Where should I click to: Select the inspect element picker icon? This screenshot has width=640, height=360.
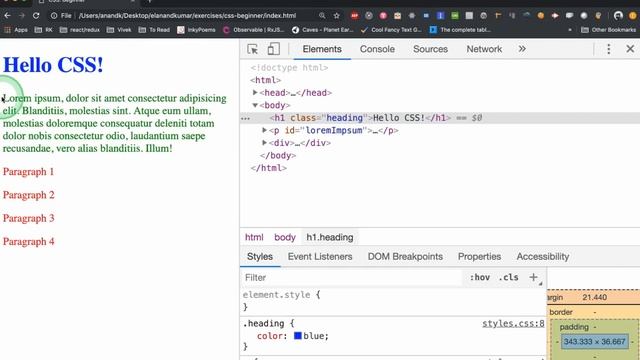point(253,49)
